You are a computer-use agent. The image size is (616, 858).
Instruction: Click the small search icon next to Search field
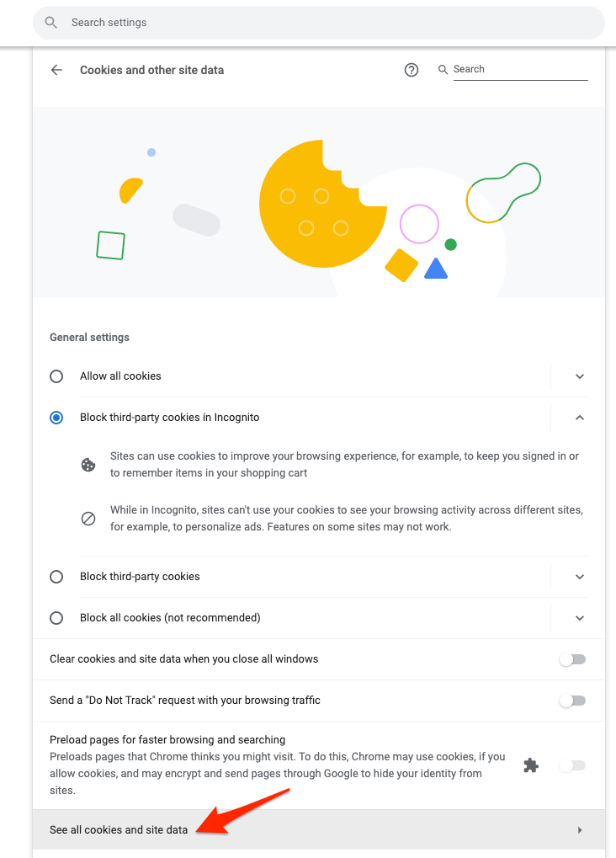click(443, 70)
